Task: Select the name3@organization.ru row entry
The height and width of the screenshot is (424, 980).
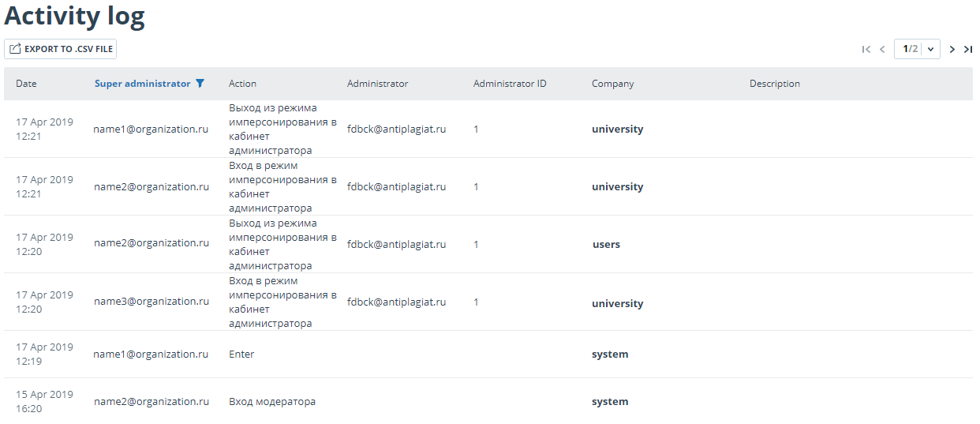Action: click(x=151, y=302)
